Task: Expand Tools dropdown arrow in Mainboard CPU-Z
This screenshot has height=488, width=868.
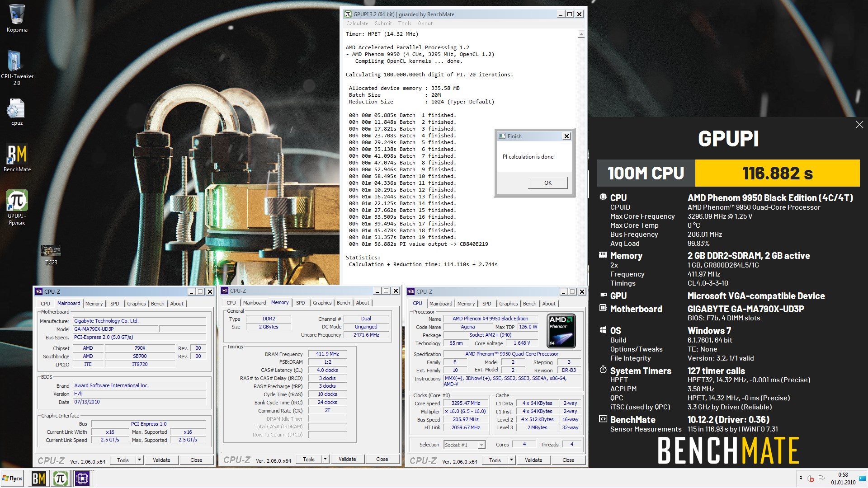Action: coord(140,460)
